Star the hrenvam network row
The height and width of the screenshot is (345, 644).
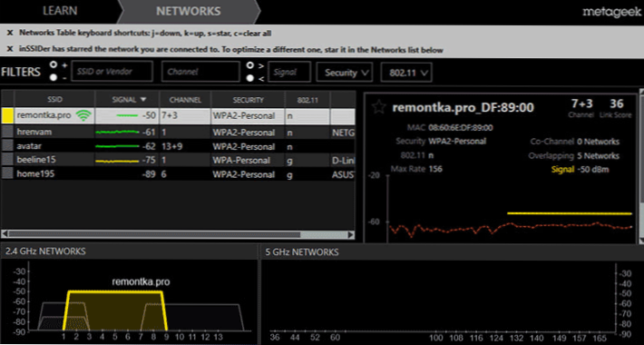7,132
